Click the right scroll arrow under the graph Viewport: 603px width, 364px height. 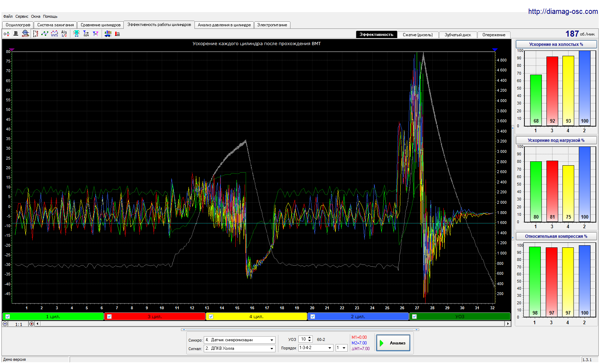point(508,324)
